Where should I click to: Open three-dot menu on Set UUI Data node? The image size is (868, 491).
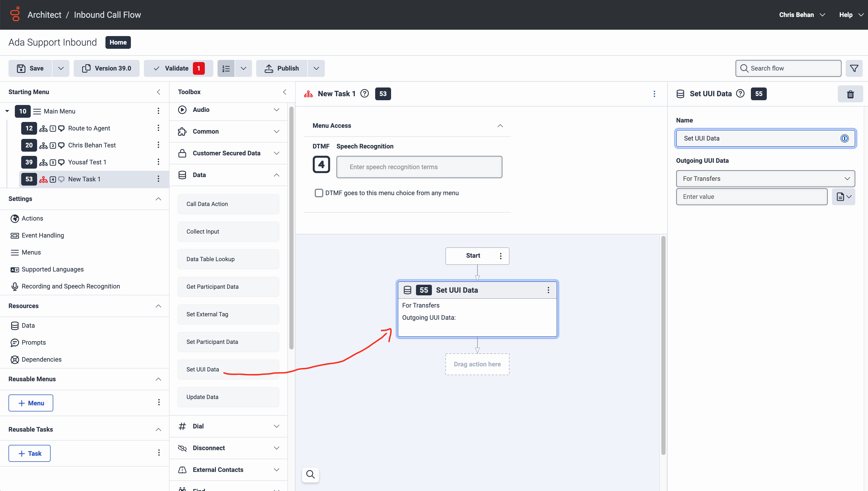548,290
